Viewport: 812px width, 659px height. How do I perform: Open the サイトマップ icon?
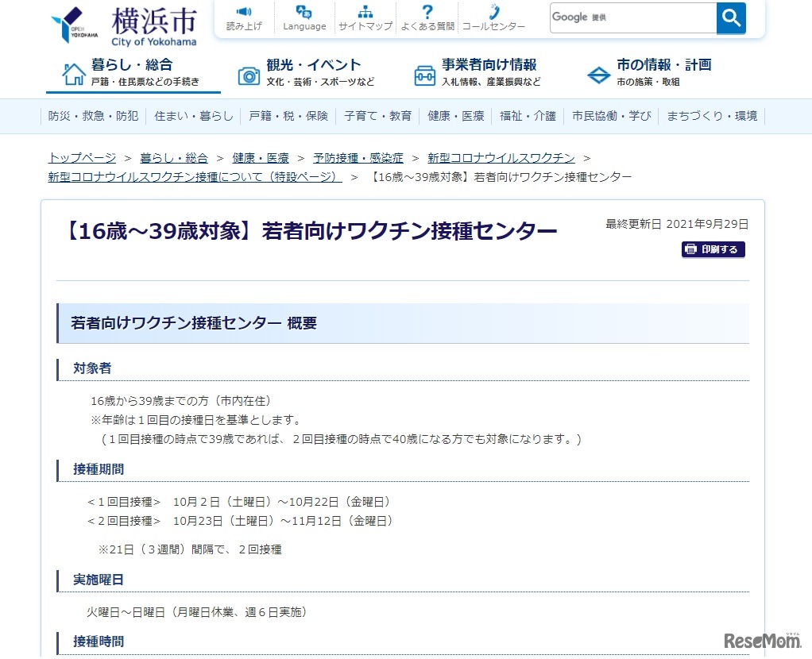(365, 13)
